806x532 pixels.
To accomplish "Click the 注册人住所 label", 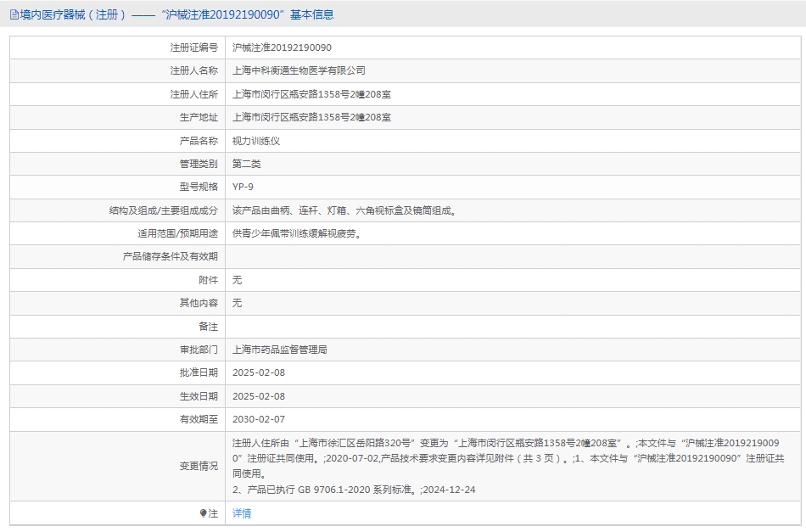I will pos(193,94).
